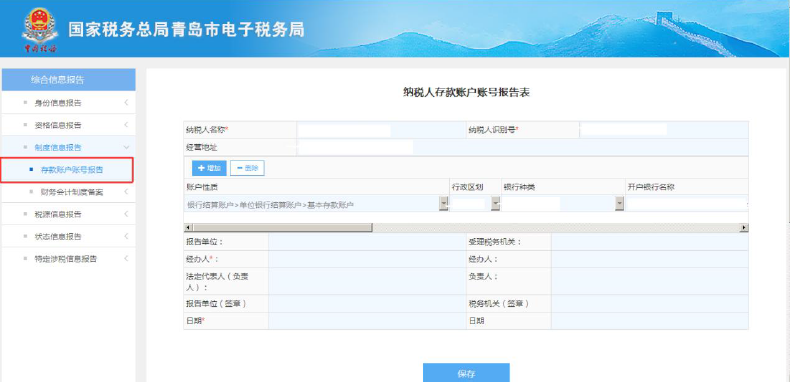Click the left 经办人 required field
The height and width of the screenshot is (384, 791).
(x=367, y=259)
